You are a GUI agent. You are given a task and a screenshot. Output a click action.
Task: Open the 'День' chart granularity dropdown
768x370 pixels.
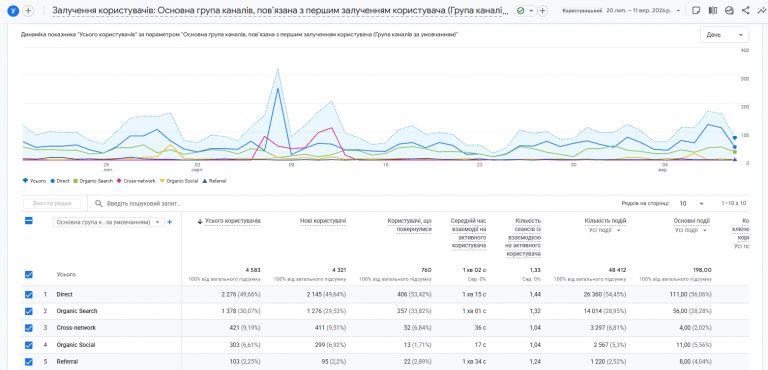pyautogui.click(x=724, y=35)
